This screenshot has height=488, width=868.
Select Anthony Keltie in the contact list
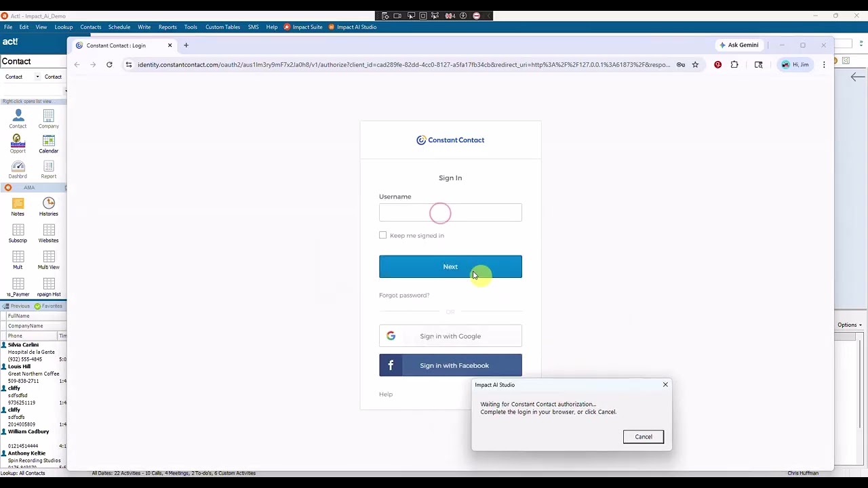26,453
